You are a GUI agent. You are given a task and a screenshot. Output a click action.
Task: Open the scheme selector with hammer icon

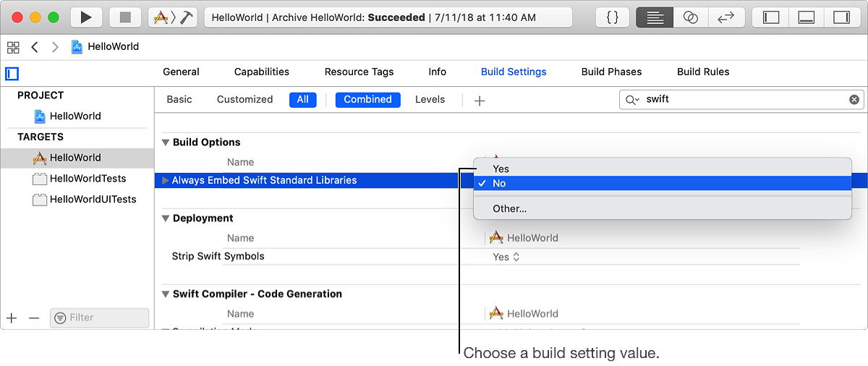173,17
